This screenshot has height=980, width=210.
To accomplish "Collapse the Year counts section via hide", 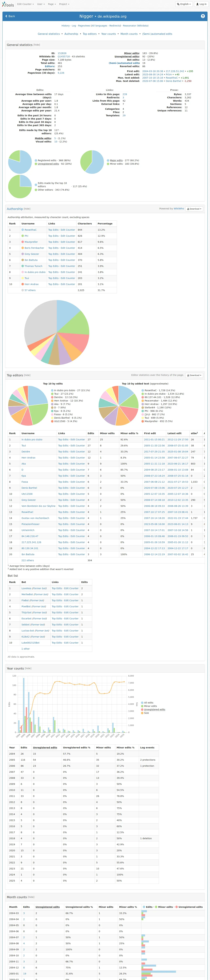I will pyautogui.click(x=28, y=668).
